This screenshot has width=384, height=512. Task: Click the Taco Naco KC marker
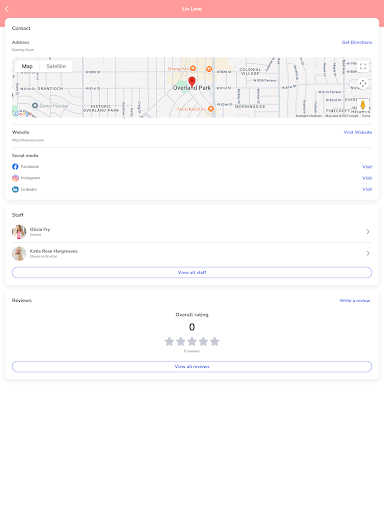coord(211,109)
